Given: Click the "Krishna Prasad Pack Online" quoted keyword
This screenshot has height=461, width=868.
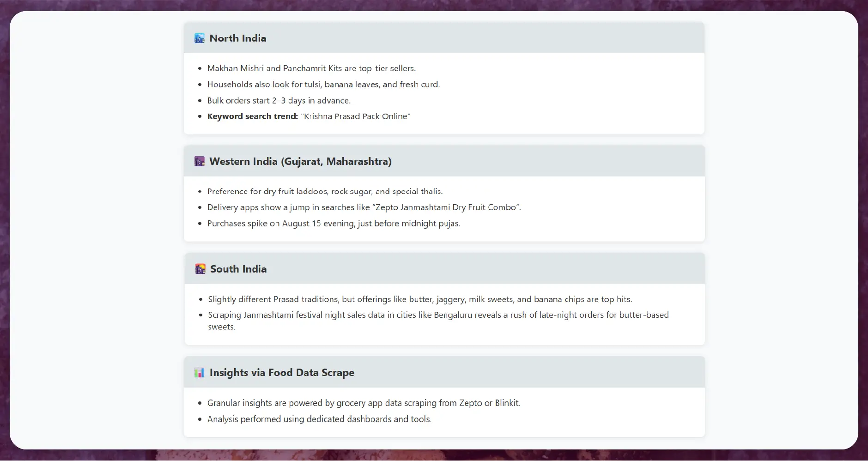Looking at the screenshot, I should pyautogui.click(x=356, y=116).
